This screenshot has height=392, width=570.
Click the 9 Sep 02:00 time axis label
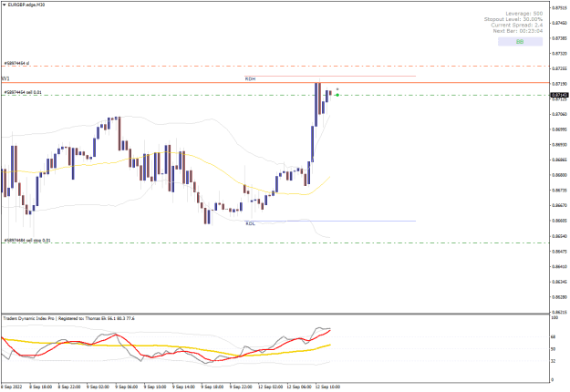click(98, 387)
